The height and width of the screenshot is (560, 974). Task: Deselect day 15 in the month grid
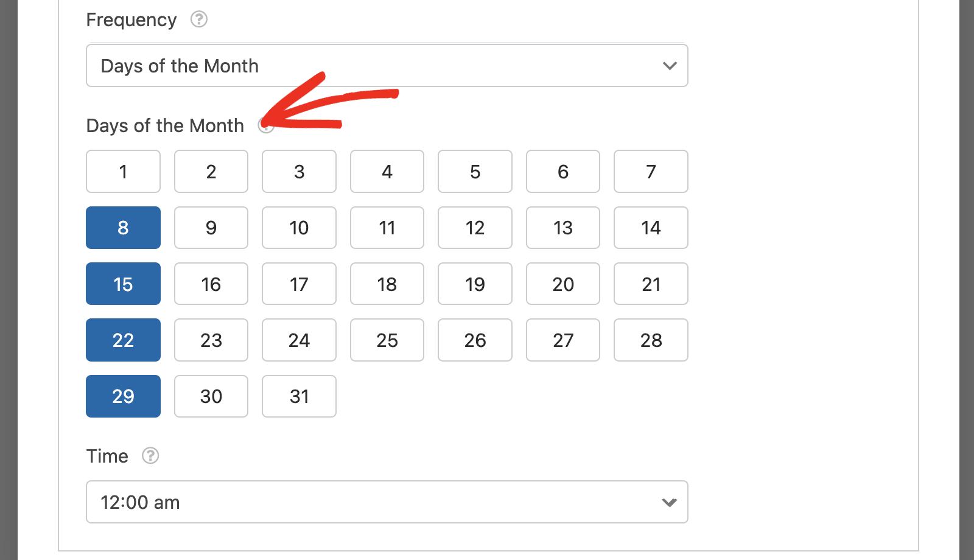point(123,284)
